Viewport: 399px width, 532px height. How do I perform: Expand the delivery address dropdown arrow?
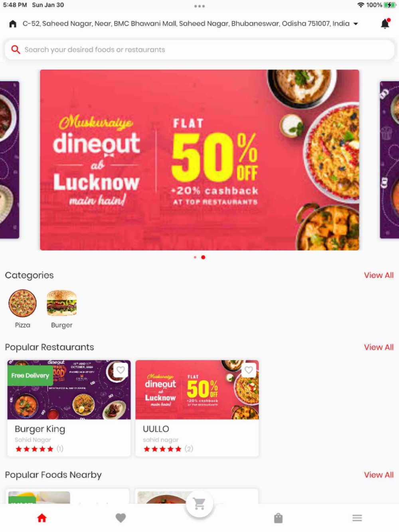[356, 24]
